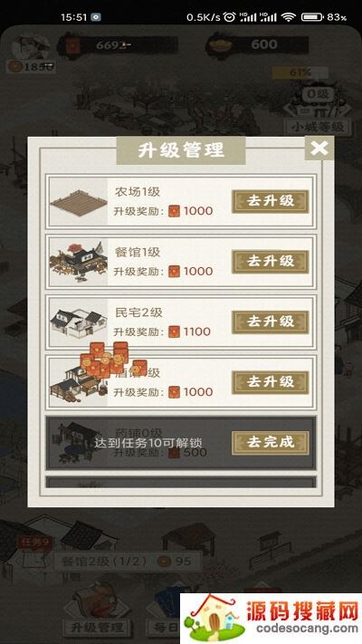This screenshot has height=644, width=362.
Task: Click 去升级 for 餐馆1级
Action: tap(270, 262)
